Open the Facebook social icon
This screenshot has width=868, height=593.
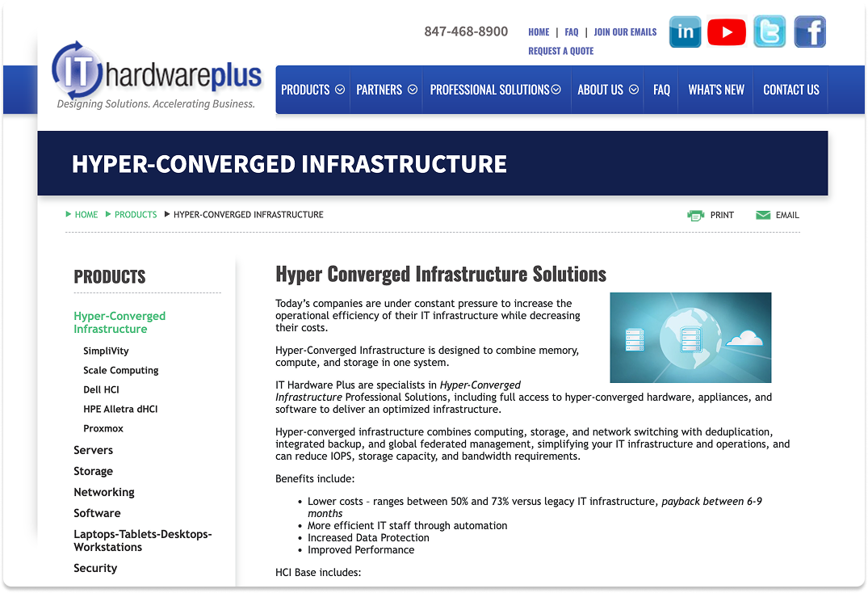[810, 32]
